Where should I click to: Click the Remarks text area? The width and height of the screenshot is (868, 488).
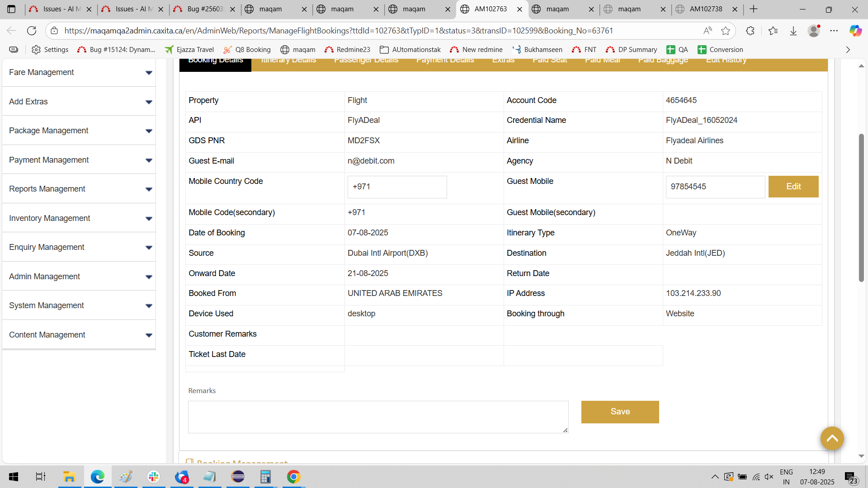point(378,417)
